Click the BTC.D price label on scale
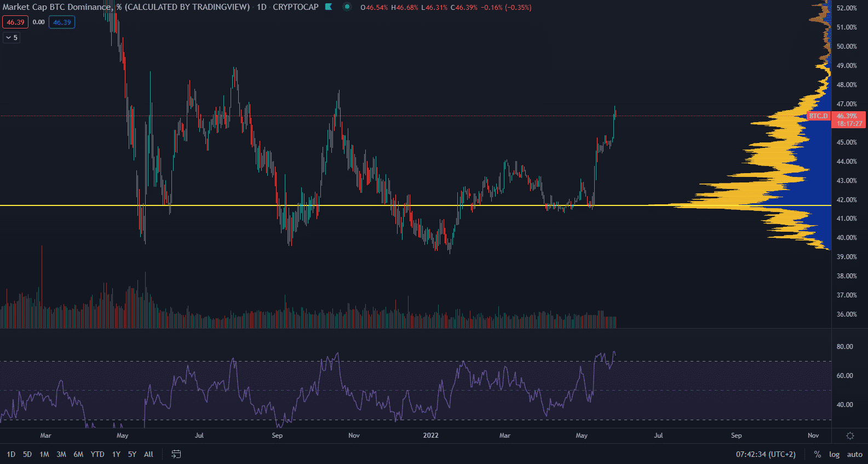This screenshot has width=868, height=464. (819, 116)
